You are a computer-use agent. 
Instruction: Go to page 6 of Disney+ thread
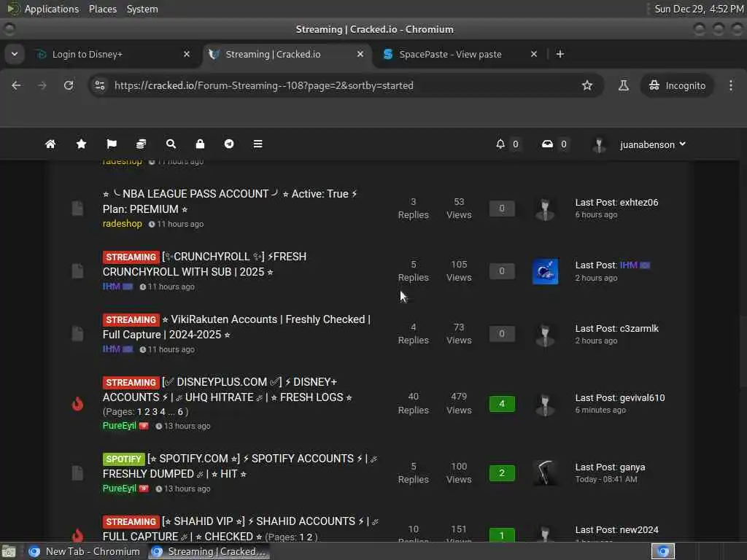point(180,411)
